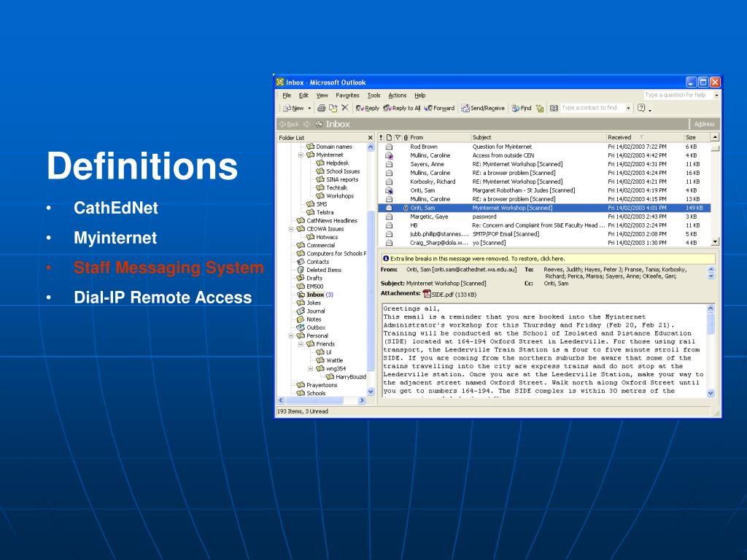Click the Print icon in the toolbar
The image size is (747, 560).
click(322, 108)
